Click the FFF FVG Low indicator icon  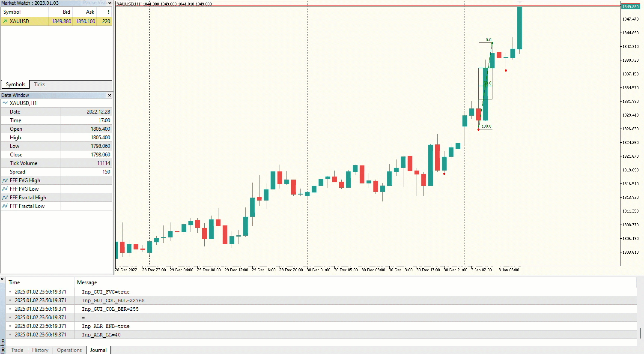[5, 189]
